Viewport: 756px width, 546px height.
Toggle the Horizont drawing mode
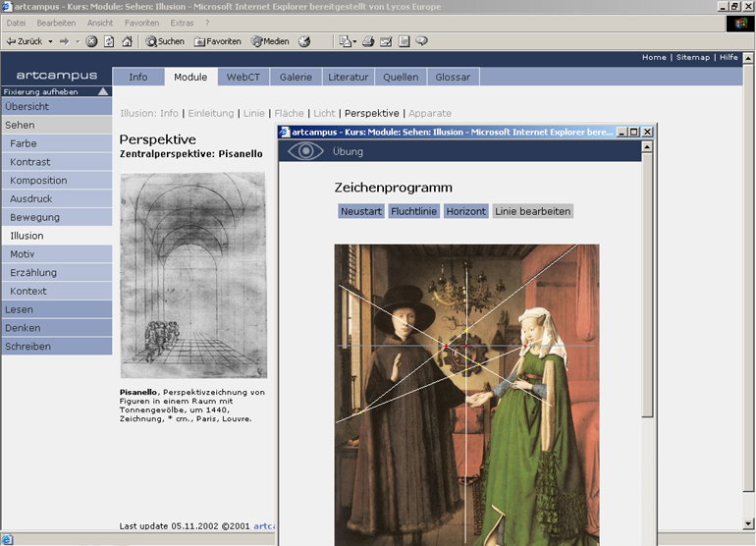pos(465,211)
